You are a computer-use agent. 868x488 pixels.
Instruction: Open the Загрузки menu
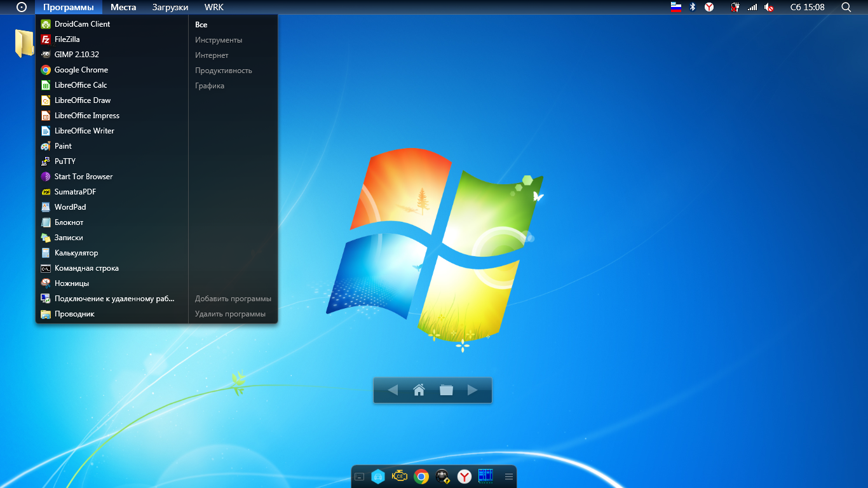tap(170, 7)
